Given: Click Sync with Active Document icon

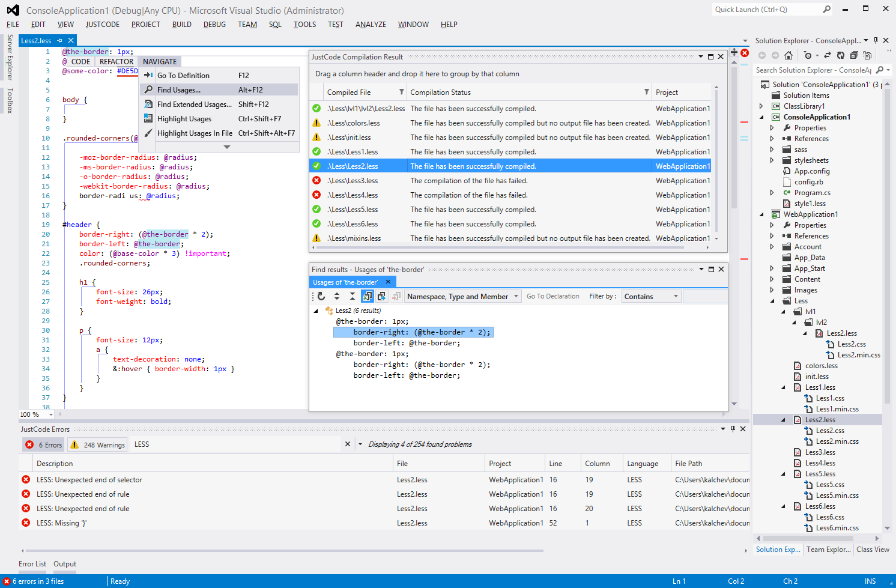Looking at the screenshot, I should point(828,55).
